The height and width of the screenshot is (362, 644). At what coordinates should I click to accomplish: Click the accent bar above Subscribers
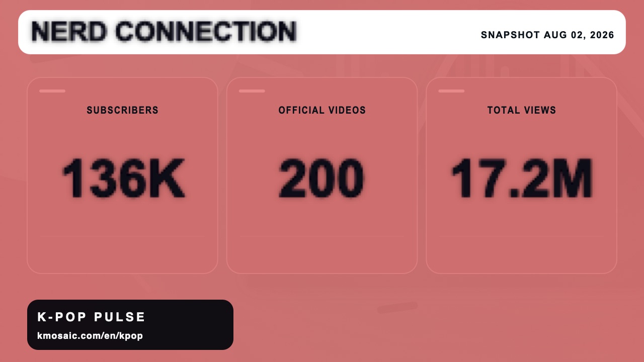(52, 91)
